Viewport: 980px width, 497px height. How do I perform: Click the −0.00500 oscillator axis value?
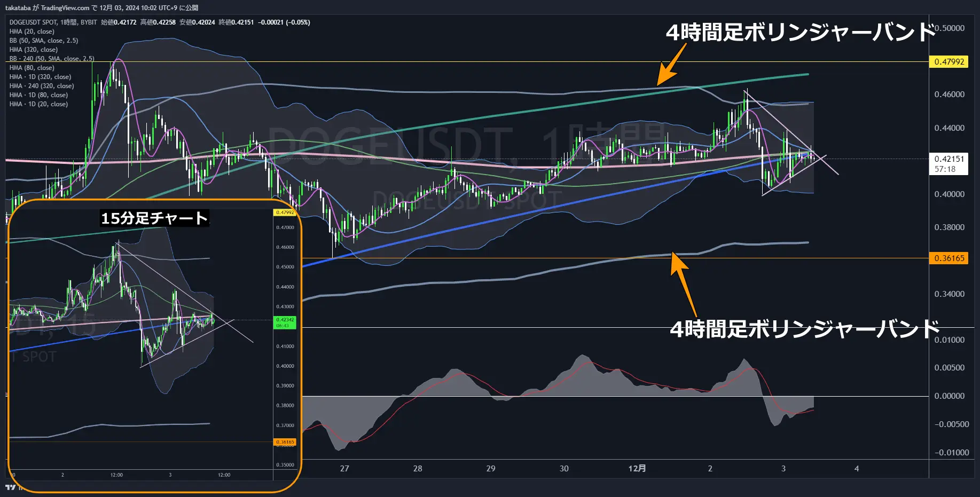click(952, 424)
